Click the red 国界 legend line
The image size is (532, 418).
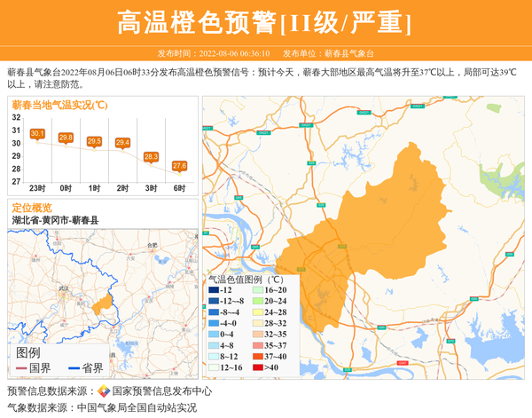21,368
